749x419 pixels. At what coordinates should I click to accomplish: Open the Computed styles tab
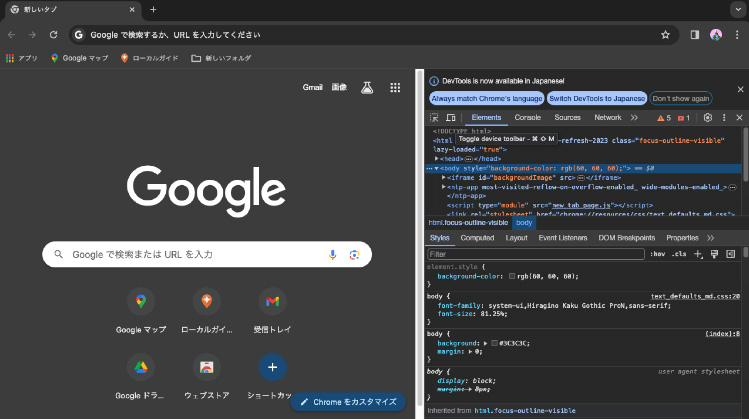tap(477, 238)
